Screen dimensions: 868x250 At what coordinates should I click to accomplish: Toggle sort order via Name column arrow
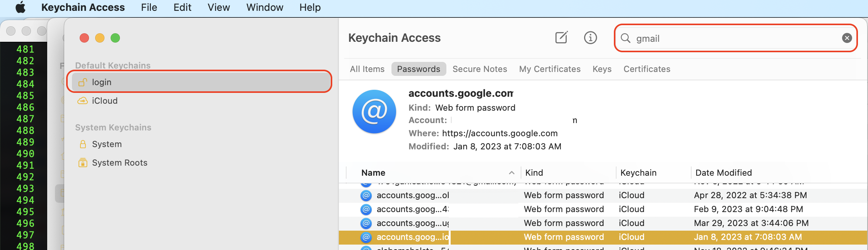511,173
